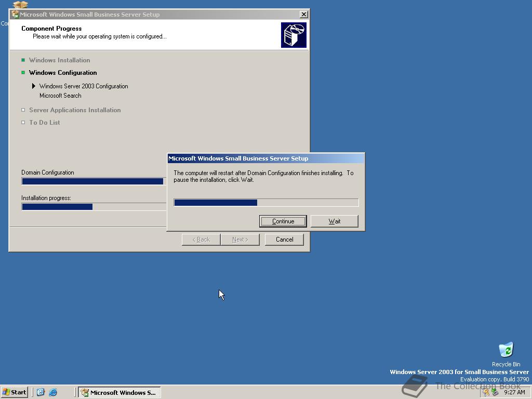The image size is (532, 399).
Task: Select the Windows Configuration step text
Action: 63,73
